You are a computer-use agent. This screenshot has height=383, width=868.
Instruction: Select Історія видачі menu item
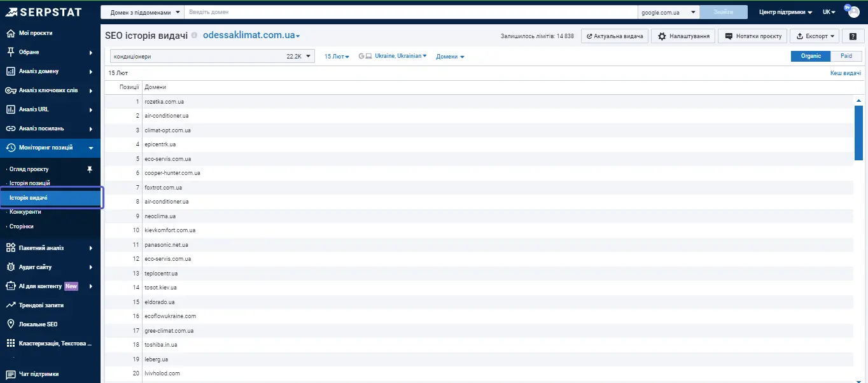point(51,198)
